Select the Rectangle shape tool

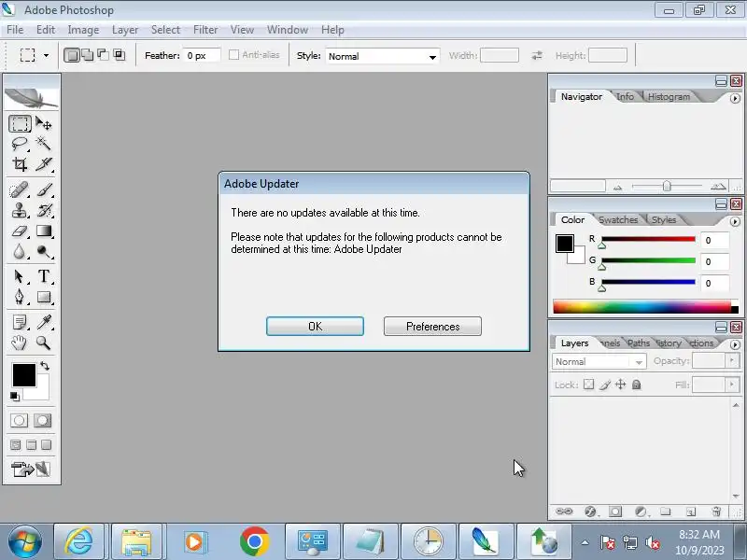[x=43, y=297]
